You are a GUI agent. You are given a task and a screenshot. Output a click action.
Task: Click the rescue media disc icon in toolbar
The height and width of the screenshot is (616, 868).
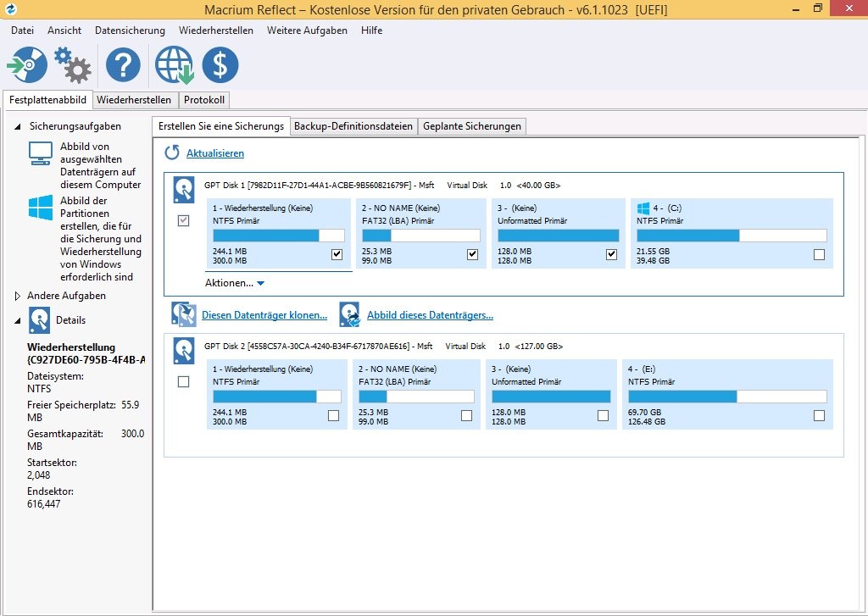coord(27,64)
